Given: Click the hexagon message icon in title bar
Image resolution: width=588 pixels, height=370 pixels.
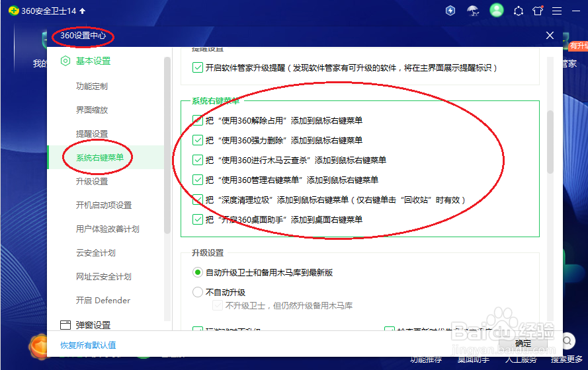Looking at the screenshot, I should (x=519, y=11).
